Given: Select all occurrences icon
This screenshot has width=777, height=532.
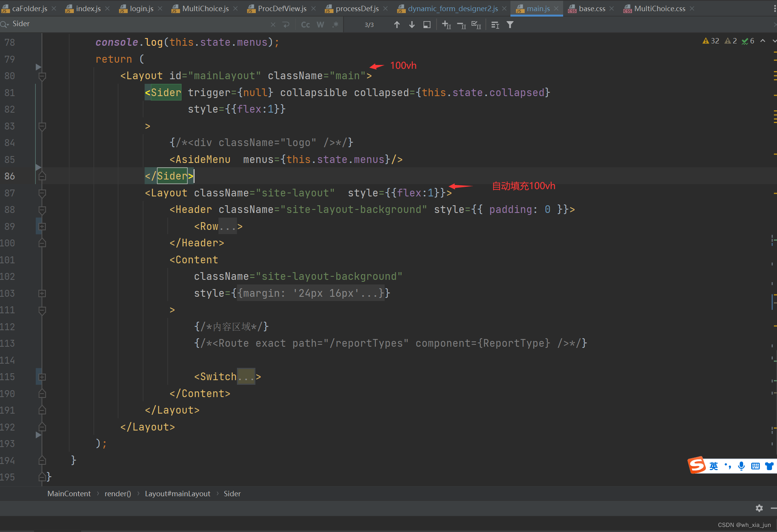Looking at the screenshot, I should 476,25.
